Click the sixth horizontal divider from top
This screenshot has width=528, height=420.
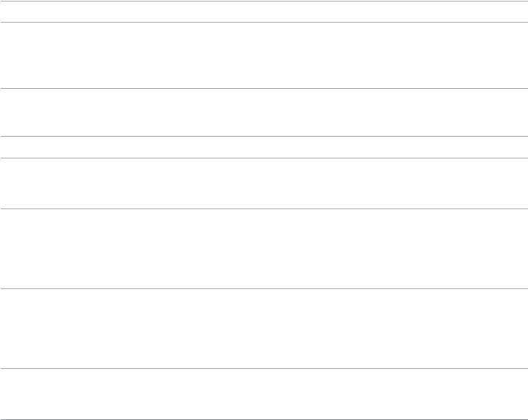tap(264, 210)
